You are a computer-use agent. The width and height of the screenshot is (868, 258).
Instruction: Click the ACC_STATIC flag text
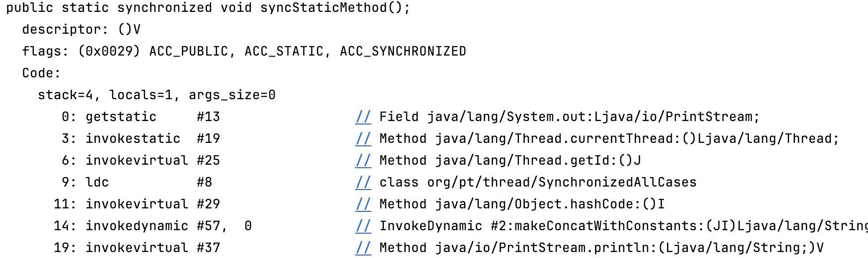point(284,52)
